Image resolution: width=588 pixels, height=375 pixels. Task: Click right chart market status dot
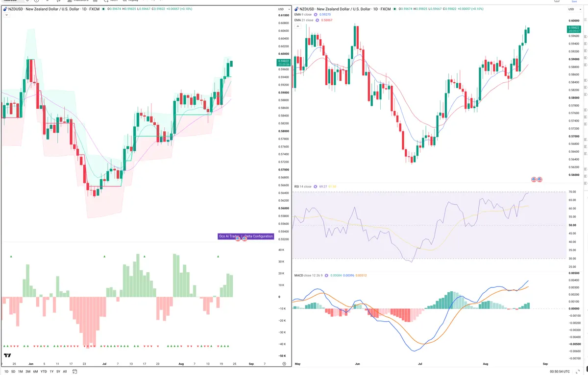click(395, 9)
